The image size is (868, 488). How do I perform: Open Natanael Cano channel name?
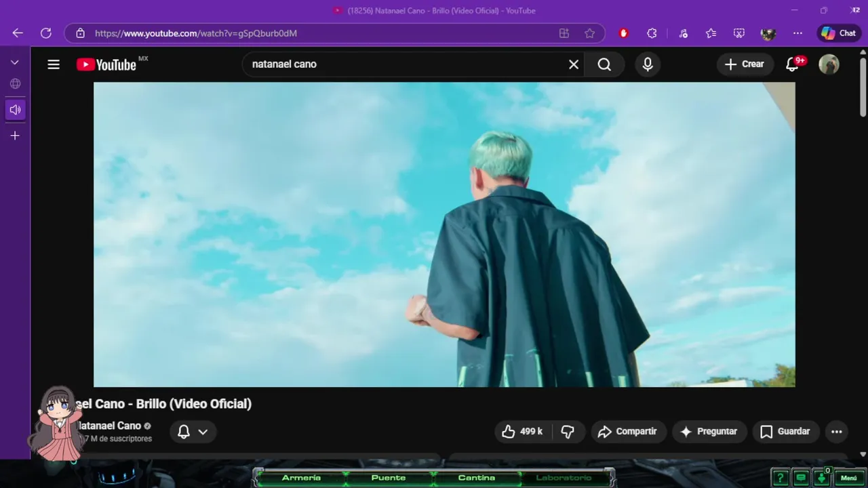click(x=110, y=426)
